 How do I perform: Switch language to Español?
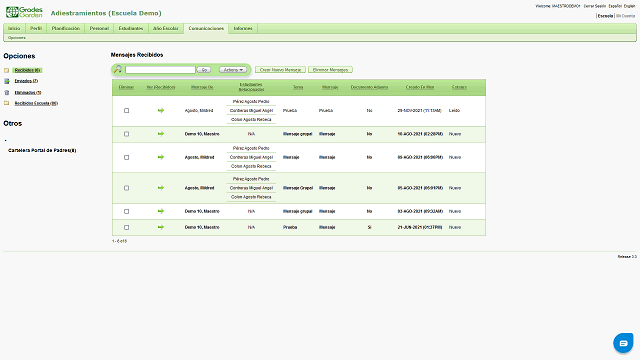pos(615,6)
